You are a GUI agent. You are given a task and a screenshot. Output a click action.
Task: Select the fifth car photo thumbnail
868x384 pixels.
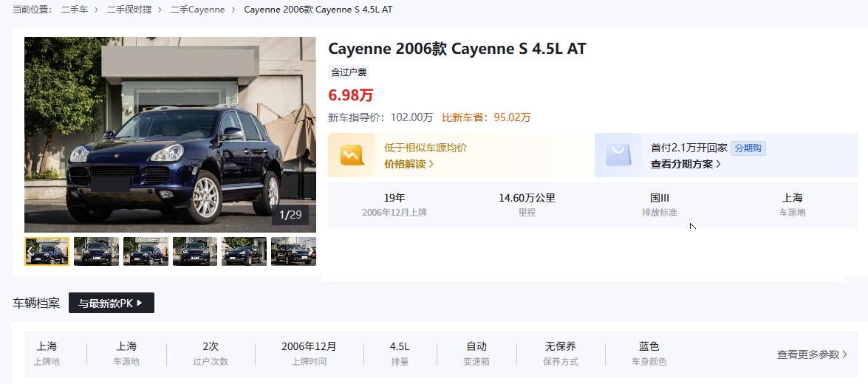click(x=244, y=251)
